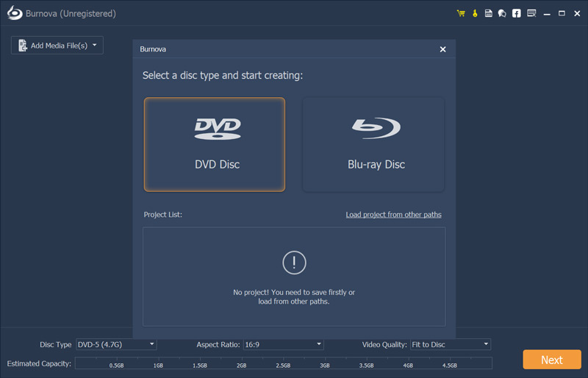Click the yellow shopping cart purchase icon
The height and width of the screenshot is (378, 588).
click(x=461, y=13)
